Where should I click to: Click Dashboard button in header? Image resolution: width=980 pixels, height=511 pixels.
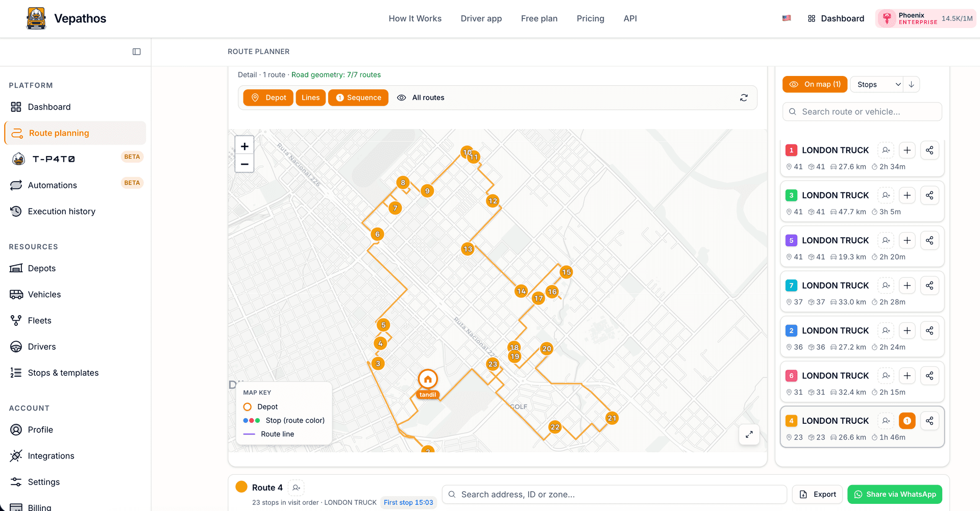[836, 18]
